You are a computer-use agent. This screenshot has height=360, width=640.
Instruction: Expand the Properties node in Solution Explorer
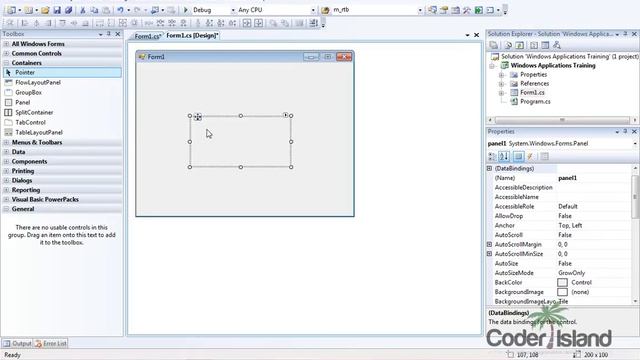coord(502,75)
